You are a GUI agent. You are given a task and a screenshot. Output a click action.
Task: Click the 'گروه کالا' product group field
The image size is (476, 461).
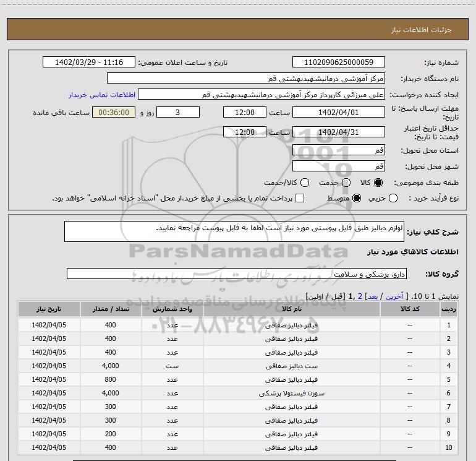pyautogui.click(x=239, y=273)
